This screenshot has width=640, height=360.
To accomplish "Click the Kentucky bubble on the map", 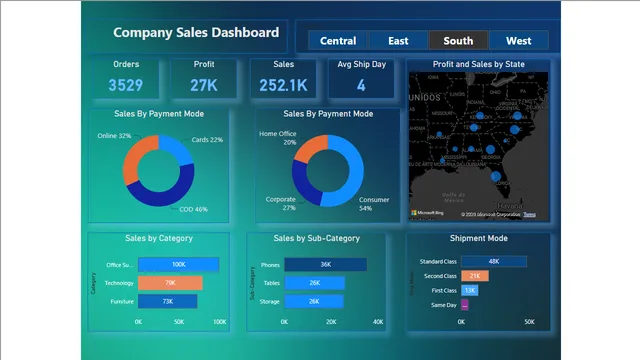I will pos(480,116).
